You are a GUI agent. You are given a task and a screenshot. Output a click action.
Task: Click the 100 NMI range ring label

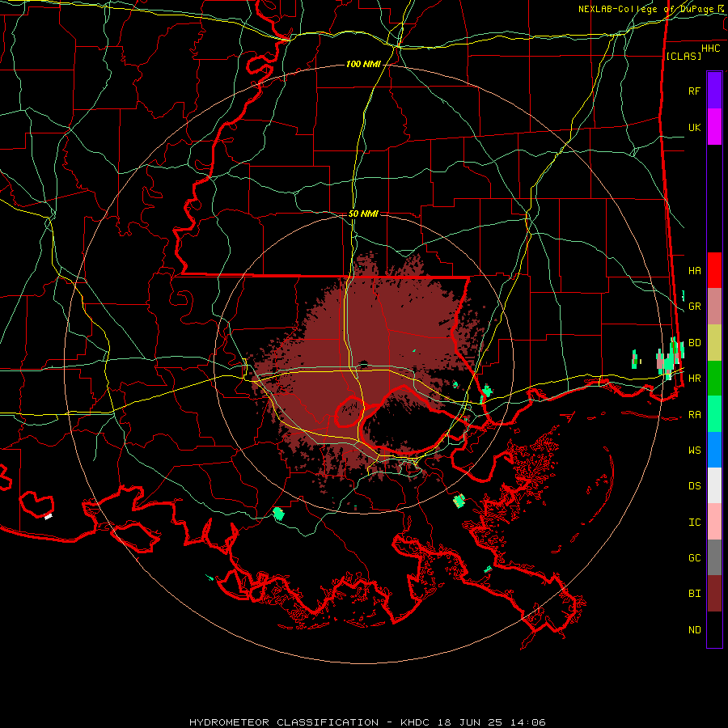(363, 64)
